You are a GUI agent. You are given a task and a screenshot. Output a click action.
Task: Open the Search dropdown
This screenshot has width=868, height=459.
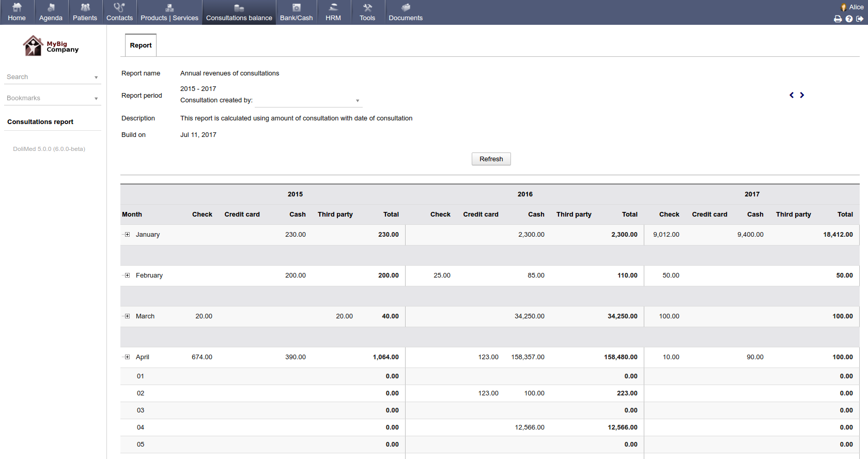click(x=52, y=77)
